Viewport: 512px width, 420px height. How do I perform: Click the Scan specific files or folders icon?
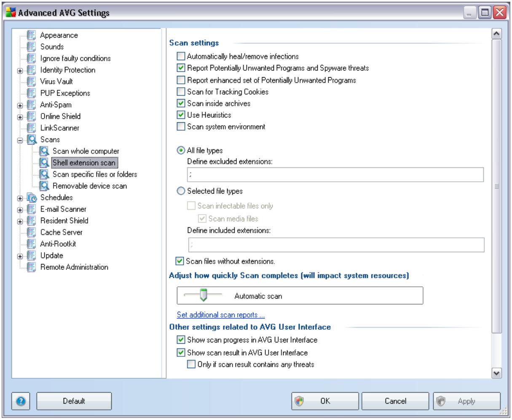click(x=44, y=174)
